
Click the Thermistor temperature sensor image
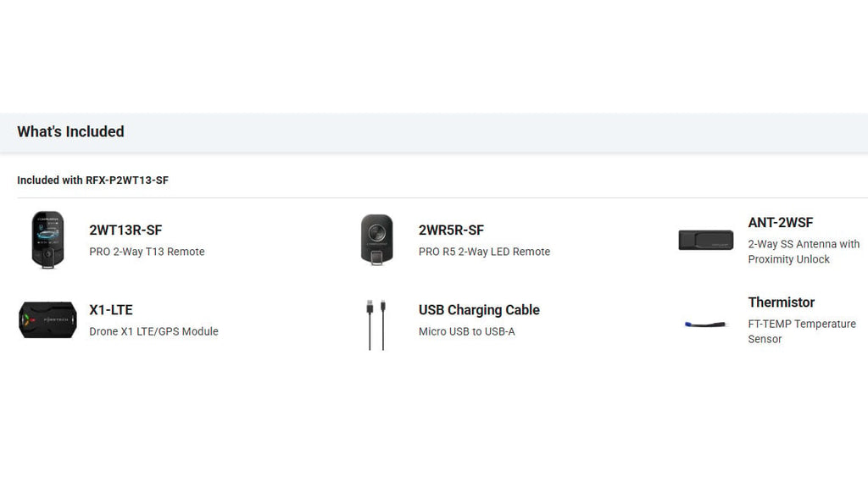tap(705, 325)
